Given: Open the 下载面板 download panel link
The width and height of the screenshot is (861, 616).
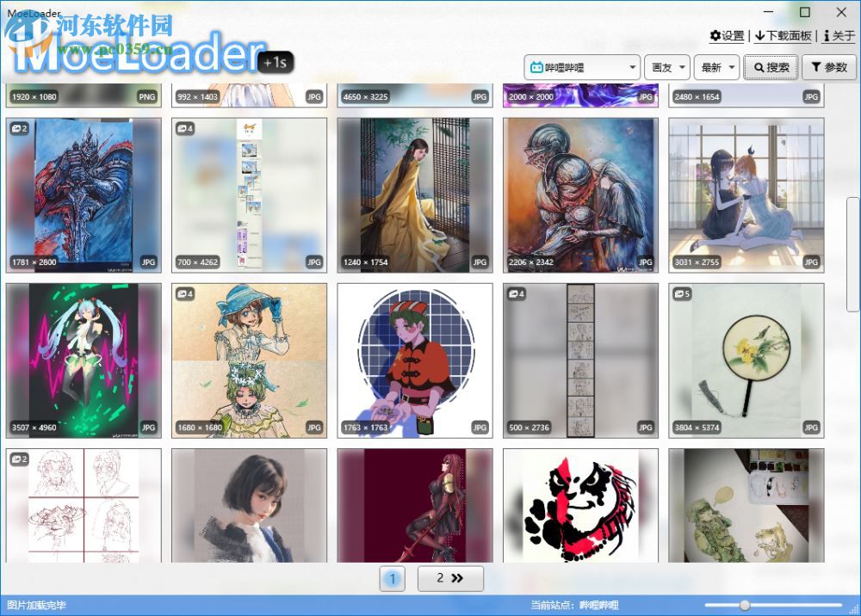Looking at the screenshot, I should coord(783,36).
